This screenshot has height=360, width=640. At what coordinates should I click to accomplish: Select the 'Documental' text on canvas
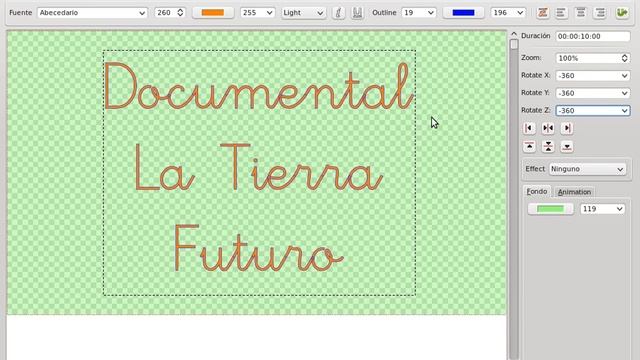tap(259, 86)
